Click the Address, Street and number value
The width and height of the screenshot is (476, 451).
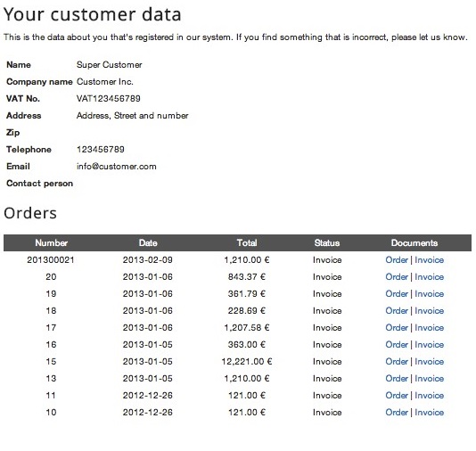pos(132,116)
